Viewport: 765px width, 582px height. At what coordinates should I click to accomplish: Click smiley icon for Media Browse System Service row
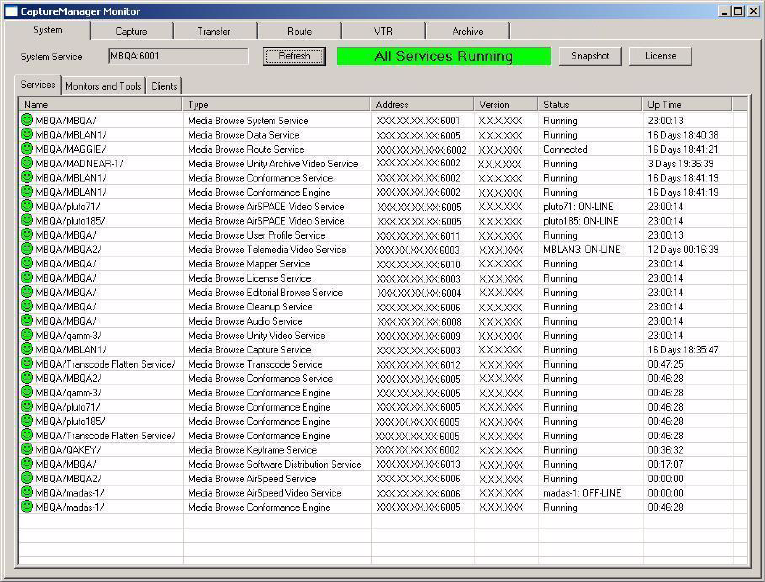27,120
